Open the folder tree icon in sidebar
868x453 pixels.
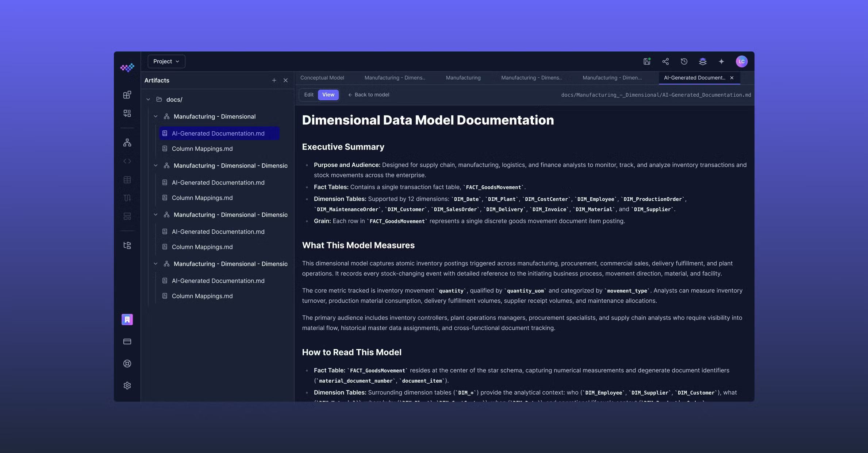point(127,245)
